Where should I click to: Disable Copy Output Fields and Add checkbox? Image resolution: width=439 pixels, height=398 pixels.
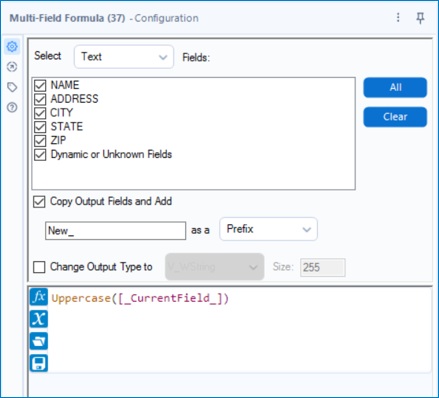(x=39, y=202)
